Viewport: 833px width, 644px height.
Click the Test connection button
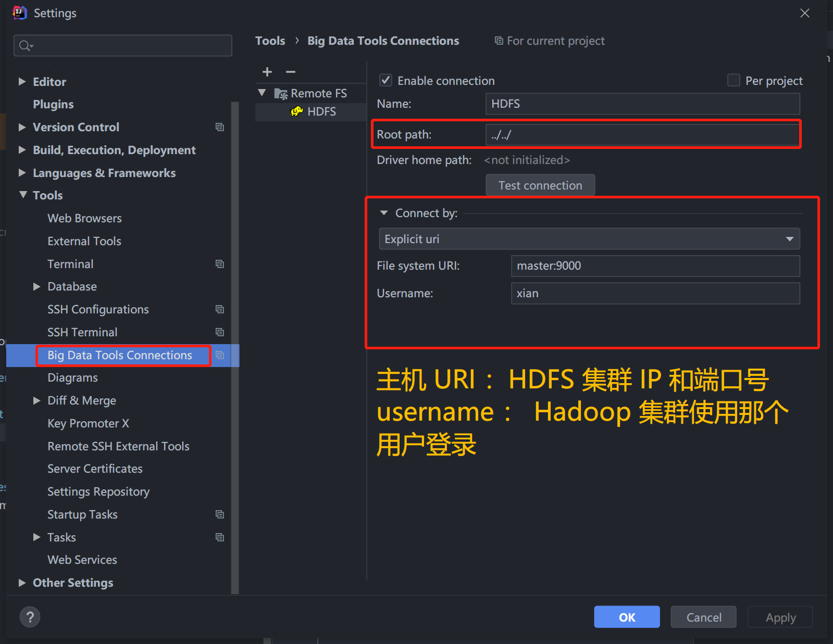coord(540,185)
